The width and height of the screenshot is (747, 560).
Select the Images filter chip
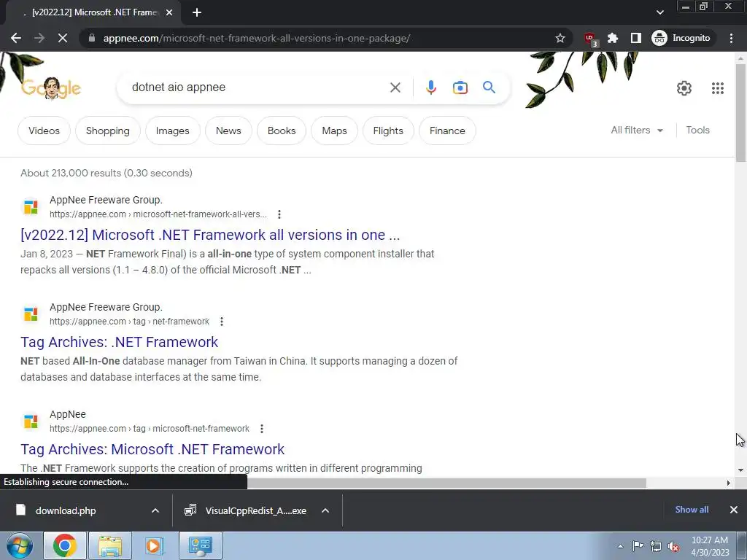click(172, 131)
